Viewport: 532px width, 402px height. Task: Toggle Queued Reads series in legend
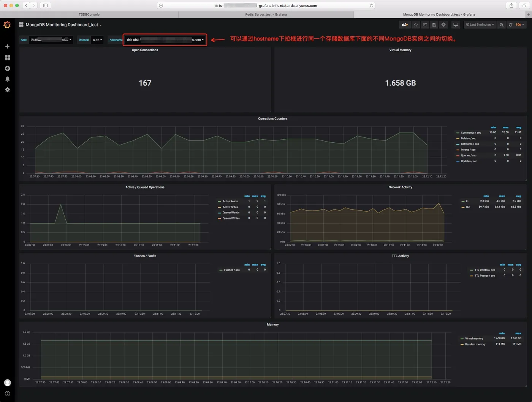231,213
